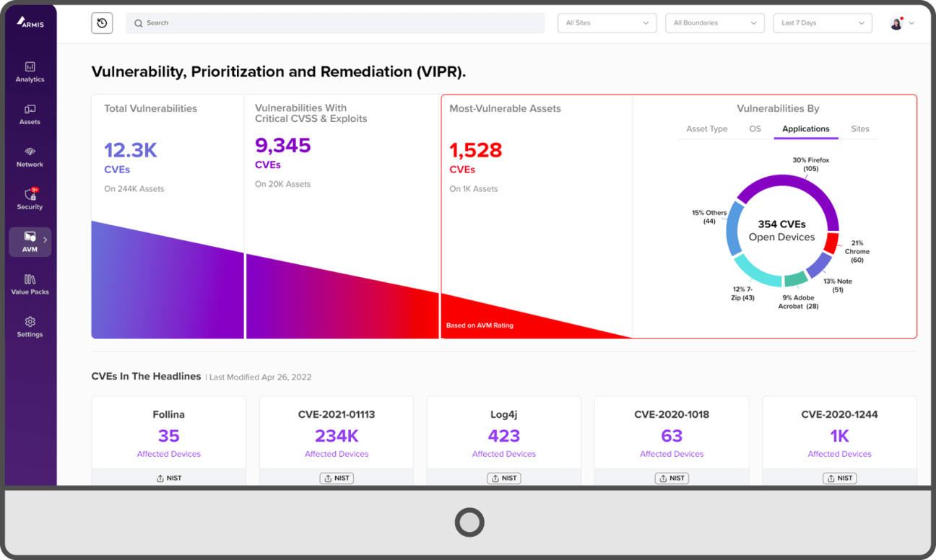The image size is (936, 560).
Task: Click the 'Vulnerabilities By' heading
Action: coord(778,109)
